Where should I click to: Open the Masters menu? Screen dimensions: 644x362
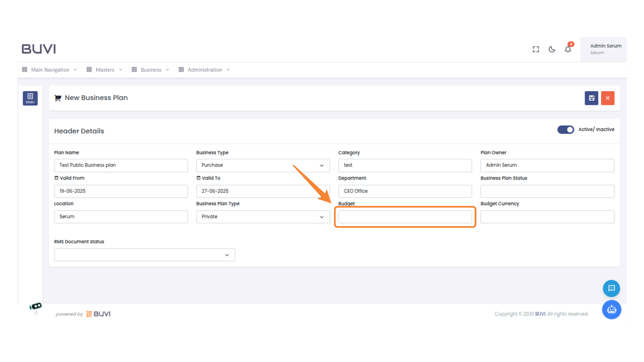tap(104, 70)
